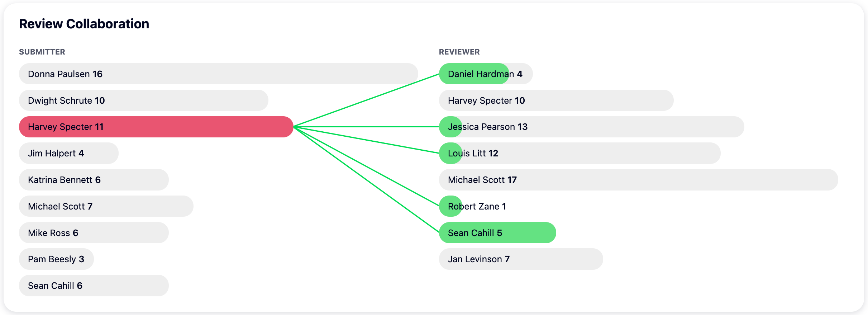Select Sean Cahill submitter with 6
This screenshot has height=315, width=868.
click(94, 286)
